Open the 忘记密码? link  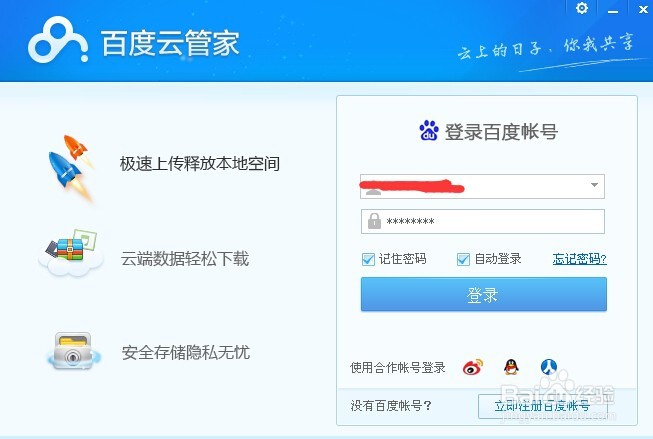[x=579, y=259]
